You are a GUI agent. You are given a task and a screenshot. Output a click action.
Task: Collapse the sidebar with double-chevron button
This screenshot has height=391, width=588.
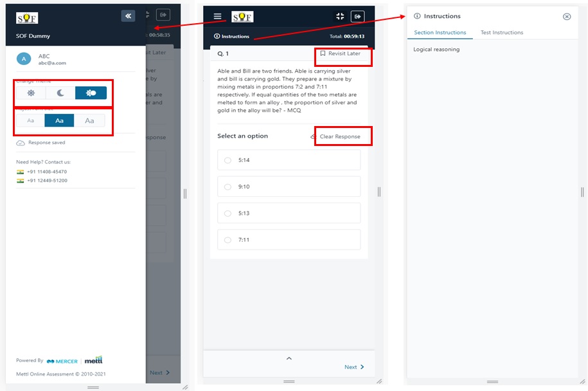(128, 16)
